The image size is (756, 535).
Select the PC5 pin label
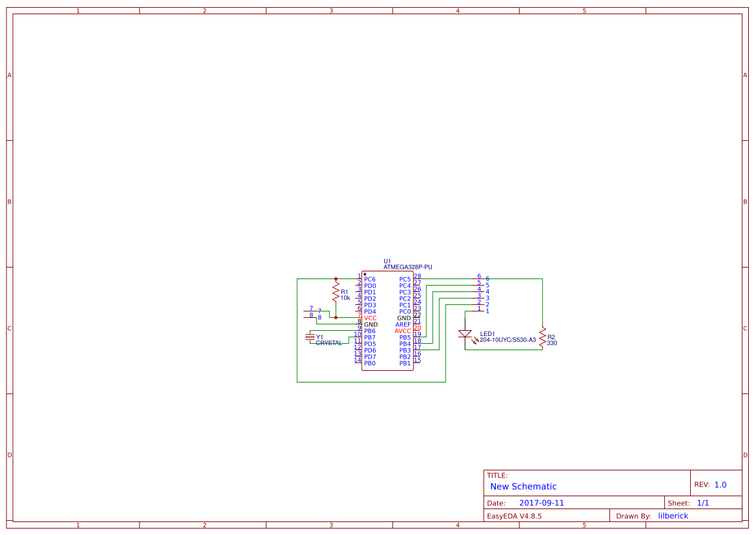pos(405,279)
